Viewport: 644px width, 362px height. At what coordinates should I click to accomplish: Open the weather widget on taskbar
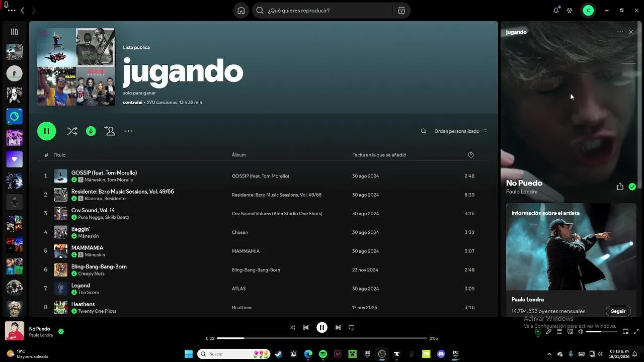point(28,354)
